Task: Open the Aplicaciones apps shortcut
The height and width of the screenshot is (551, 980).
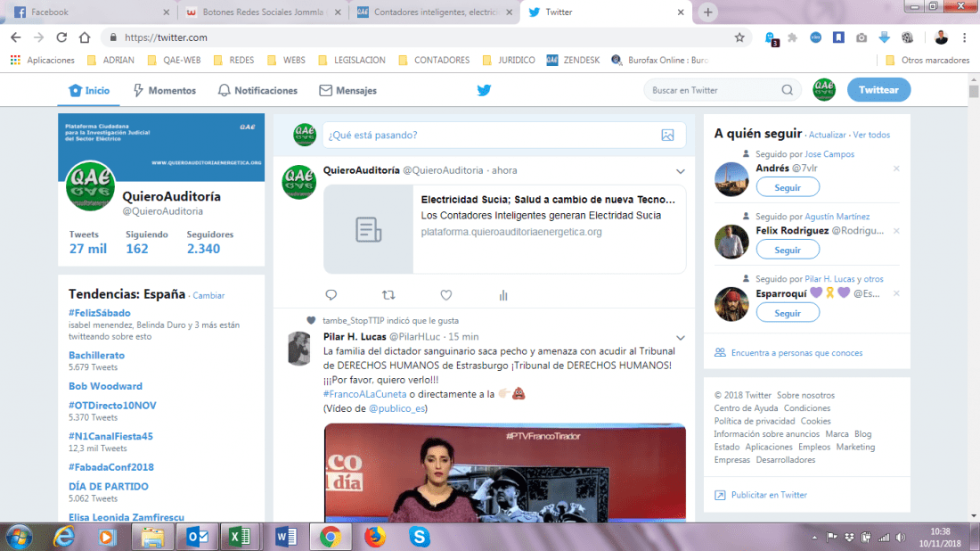Action: (43, 60)
